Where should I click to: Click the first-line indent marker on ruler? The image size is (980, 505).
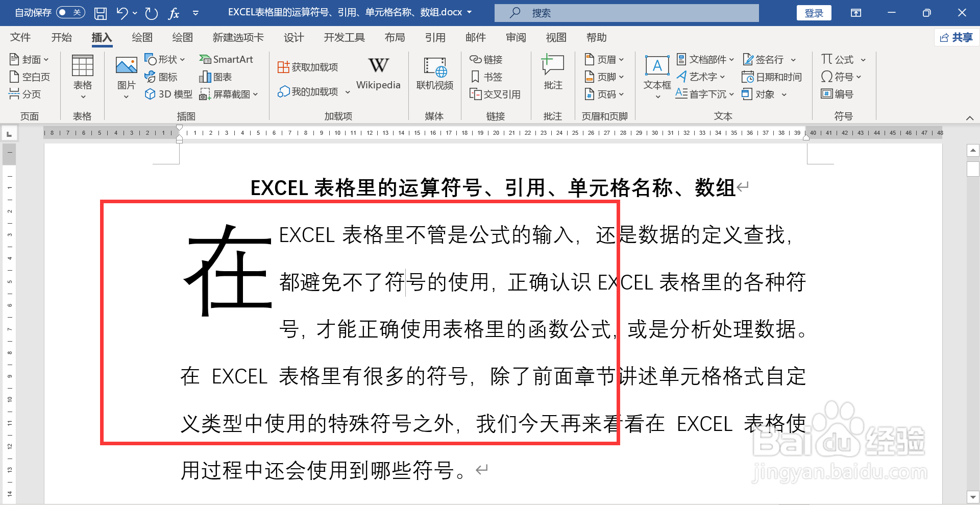pos(180,128)
